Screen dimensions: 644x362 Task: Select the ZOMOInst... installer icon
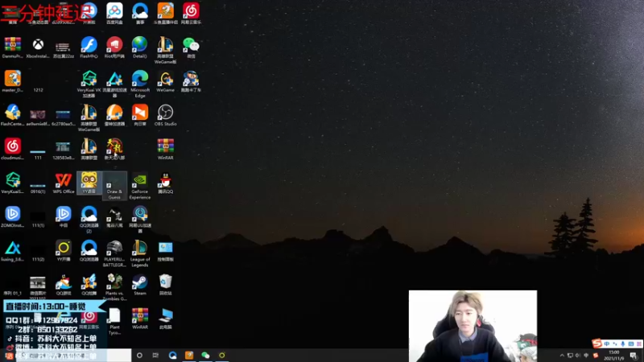12,217
